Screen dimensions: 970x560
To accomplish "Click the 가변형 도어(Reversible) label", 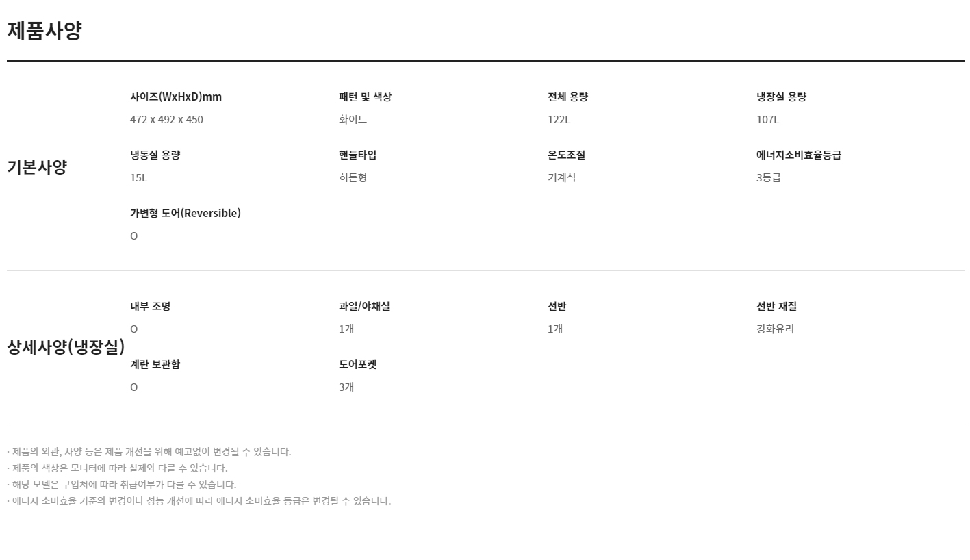I will [x=186, y=214].
